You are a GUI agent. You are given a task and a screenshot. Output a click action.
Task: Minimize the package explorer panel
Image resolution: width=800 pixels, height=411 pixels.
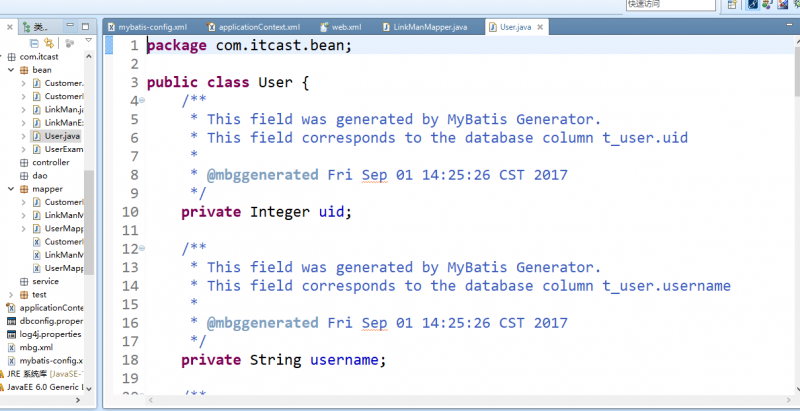tap(70, 25)
